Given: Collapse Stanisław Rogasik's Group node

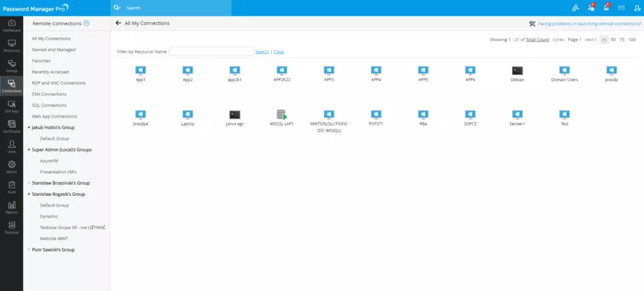Looking at the screenshot, I should [x=29, y=194].
